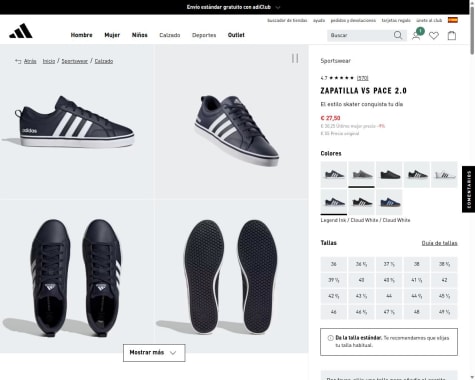
Task: Go to Sportswear breadcrumb
Action: click(75, 61)
